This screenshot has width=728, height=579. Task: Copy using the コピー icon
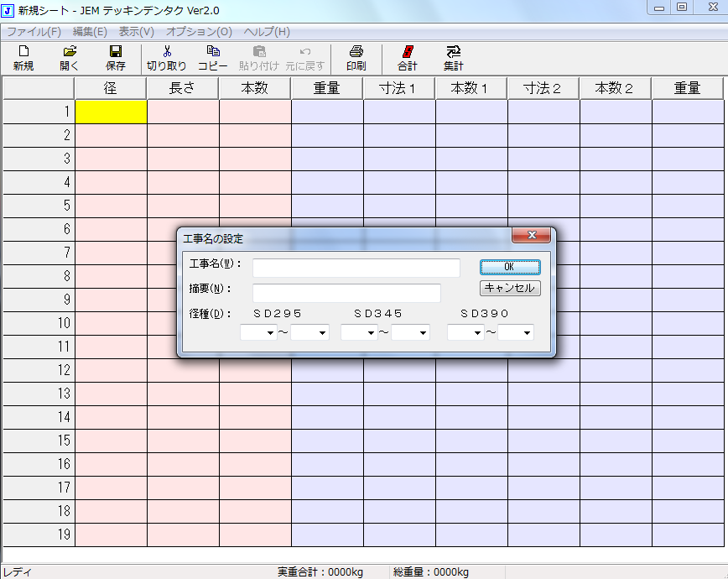click(213, 59)
